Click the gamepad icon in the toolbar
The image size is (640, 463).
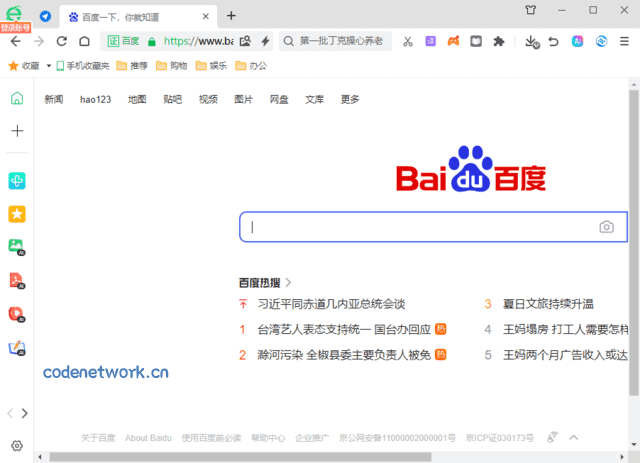(453, 41)
